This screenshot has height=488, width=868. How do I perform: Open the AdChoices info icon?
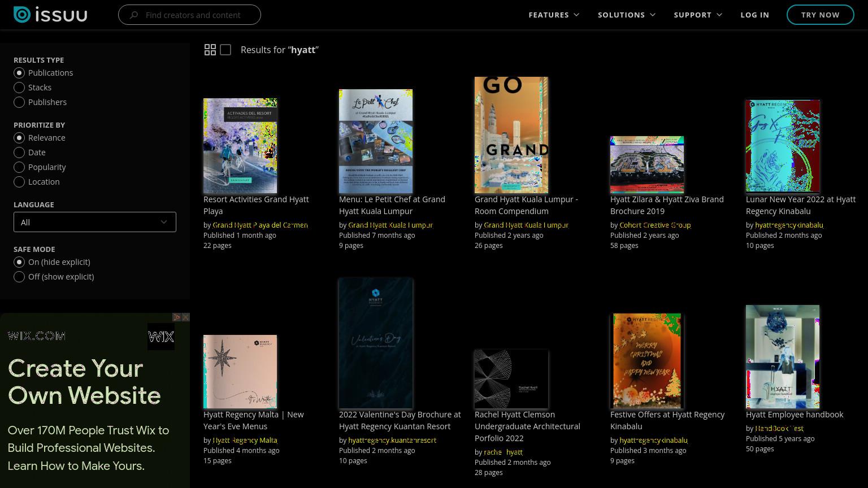(x=176, y=317)
